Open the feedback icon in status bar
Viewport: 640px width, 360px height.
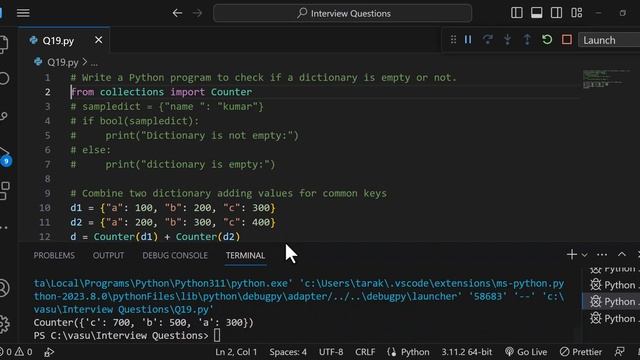pyautogui.click(x=620, y=352)
